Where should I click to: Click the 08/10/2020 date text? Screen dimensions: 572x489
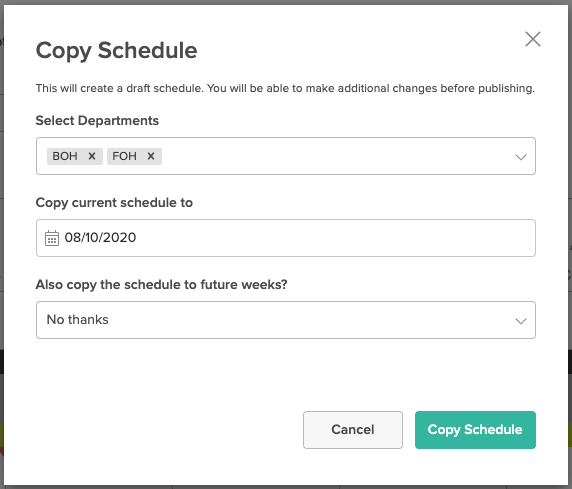[100, 238]
